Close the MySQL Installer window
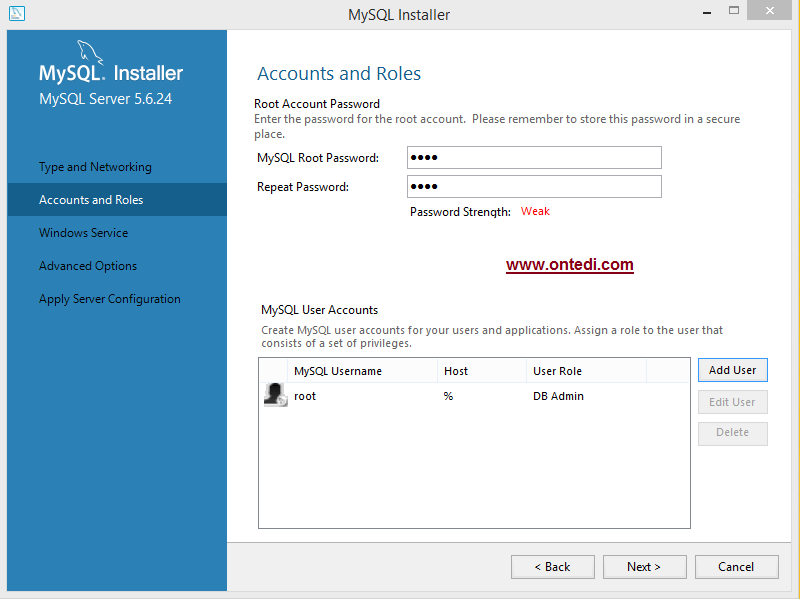The image size is (800, 599). [770, 10]
